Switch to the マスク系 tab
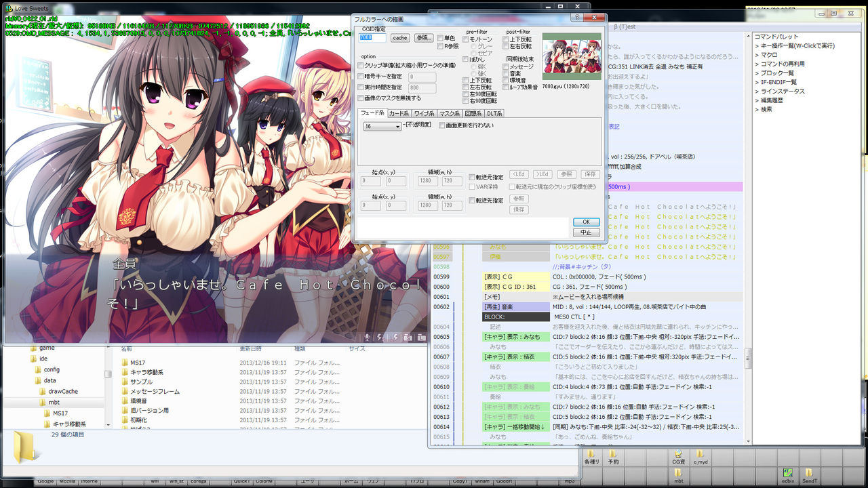The width and height of the screenshot is (868, 488). click(x=450, y=113)
